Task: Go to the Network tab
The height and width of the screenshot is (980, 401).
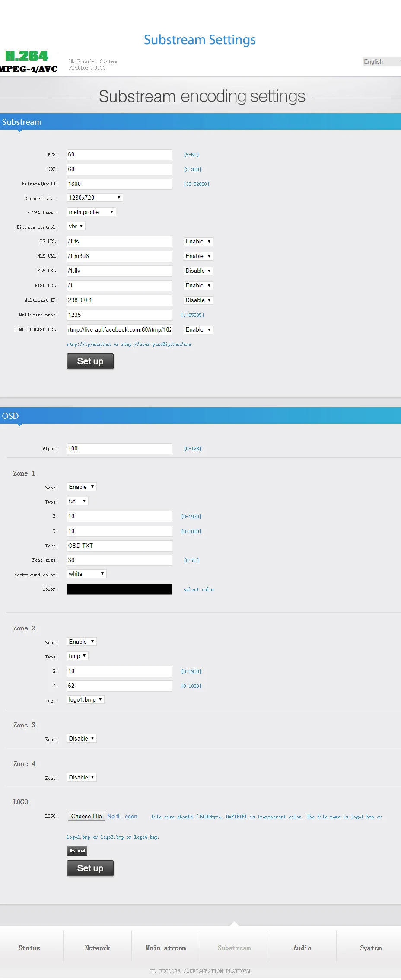Action: pyautogui.click(x=97, y=948)
